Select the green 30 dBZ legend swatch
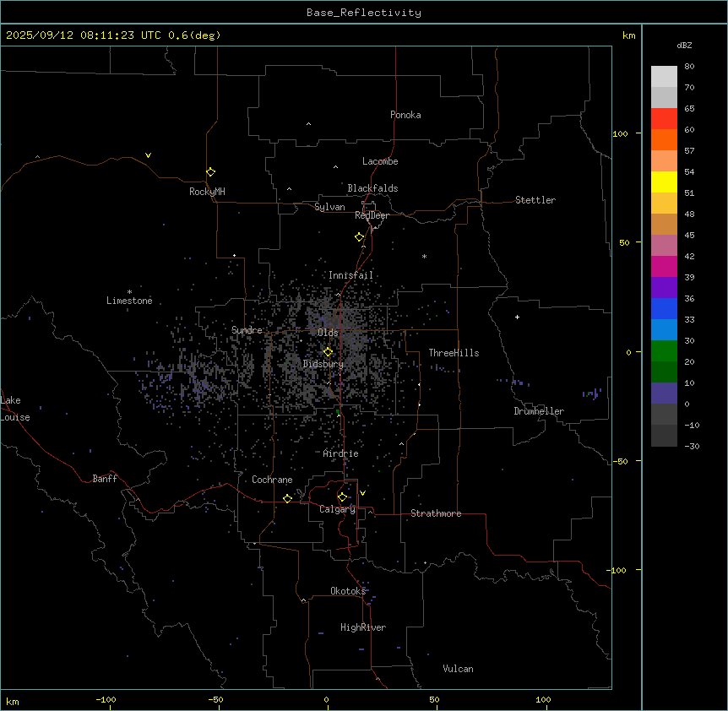 pyautogui.click(x=664, y=351)
